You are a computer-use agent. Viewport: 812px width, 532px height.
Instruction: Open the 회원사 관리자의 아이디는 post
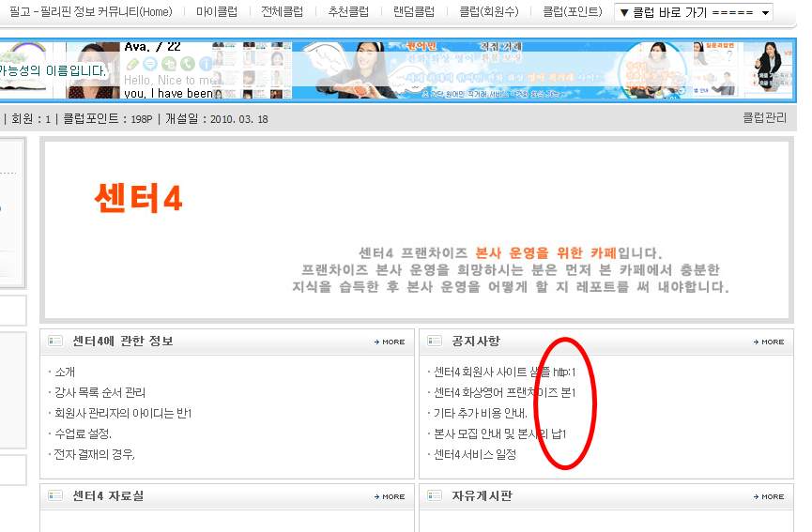click(123, 414)
